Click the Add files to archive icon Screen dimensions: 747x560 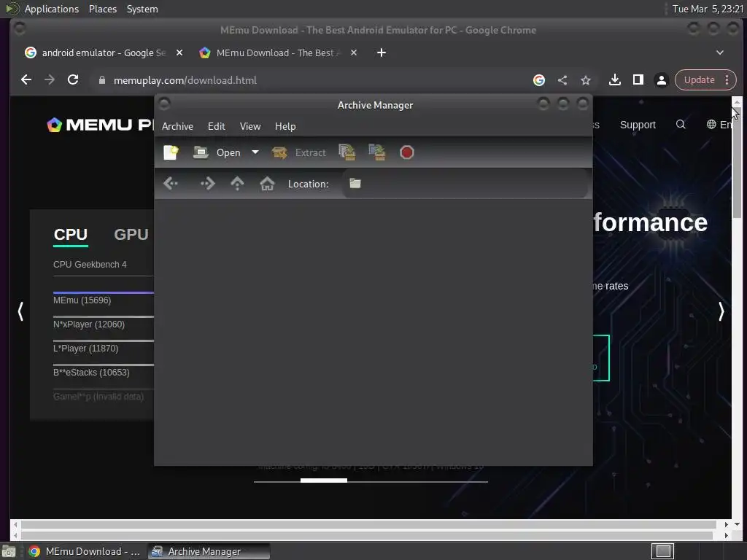pyautogui.click(x=347, y=152)
